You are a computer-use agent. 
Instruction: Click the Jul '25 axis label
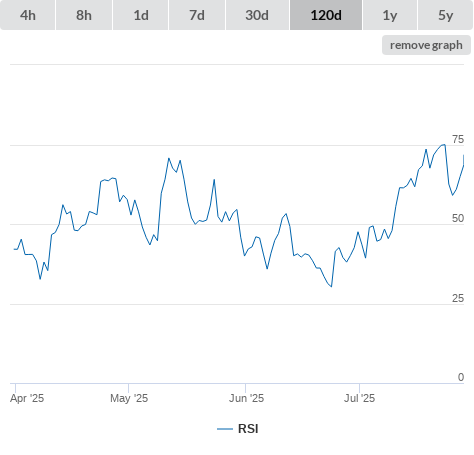coord(359,398)
